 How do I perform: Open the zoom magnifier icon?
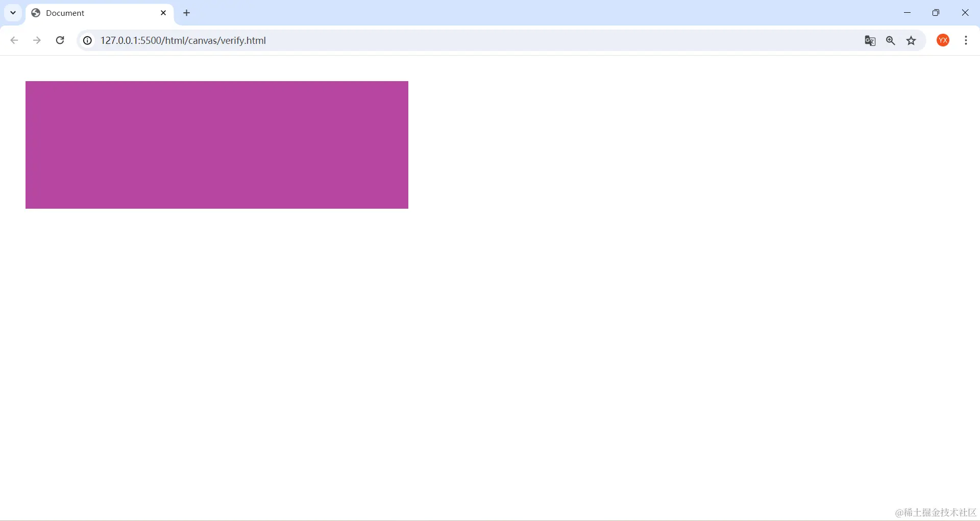891,41
